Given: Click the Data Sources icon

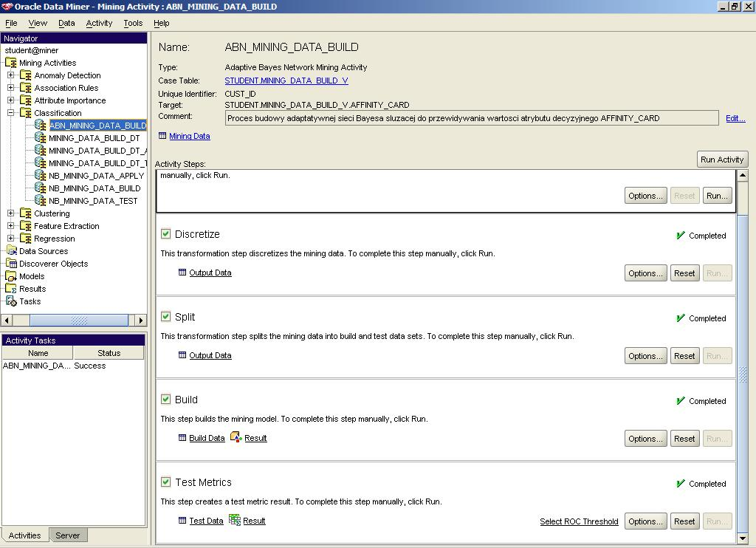Looking at the screenshot, I should point(11,251).
